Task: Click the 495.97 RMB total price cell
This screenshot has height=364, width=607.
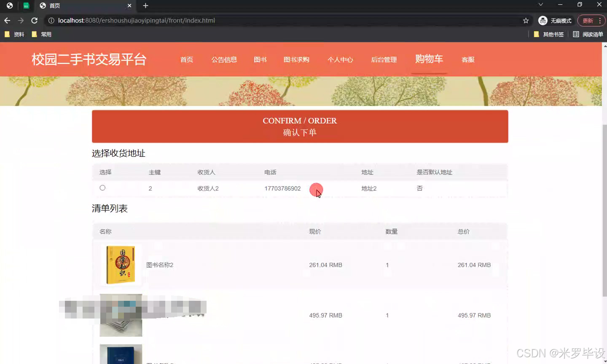Action: (x=474, y=315)
